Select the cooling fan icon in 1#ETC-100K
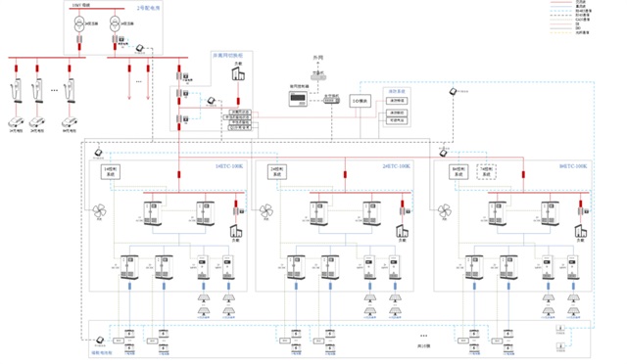Image resolution: width=627 pixels, height=364 pixels. click(x=99, y=210)
